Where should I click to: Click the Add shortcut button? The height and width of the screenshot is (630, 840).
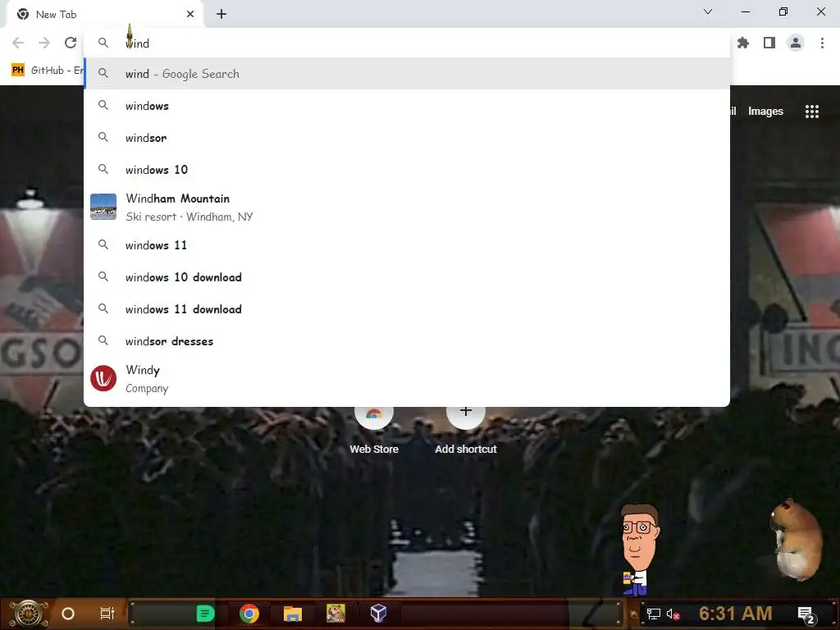tap(466, 431)
